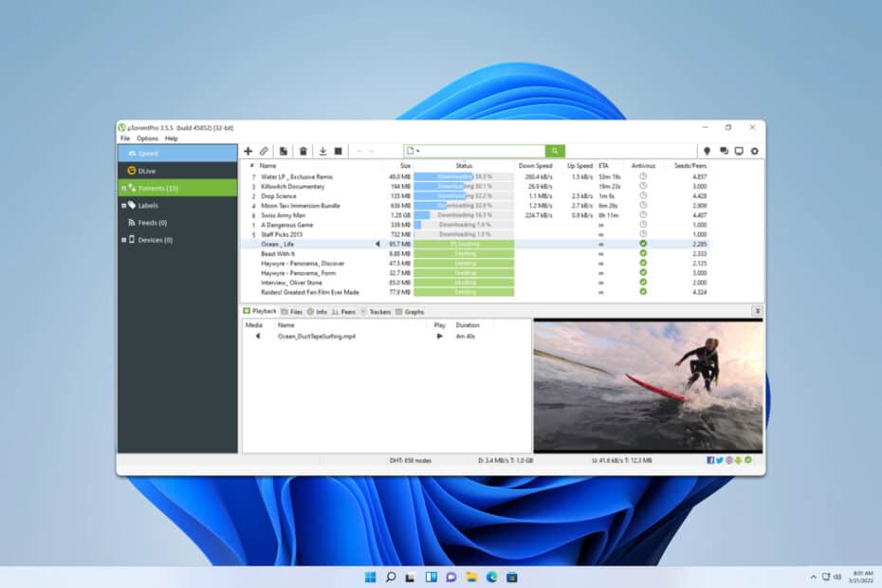This screenshot has width=882, height=588.
Task: Click the Add Torrent from URL link icon
Action: 264,151
